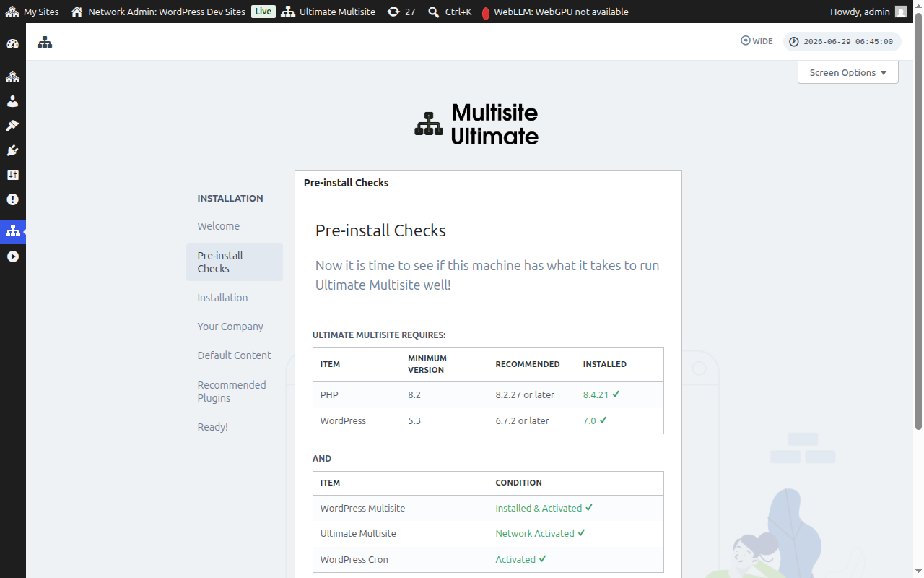Open the Settings sliders icon in sidebar

click(x=12, y=175)
